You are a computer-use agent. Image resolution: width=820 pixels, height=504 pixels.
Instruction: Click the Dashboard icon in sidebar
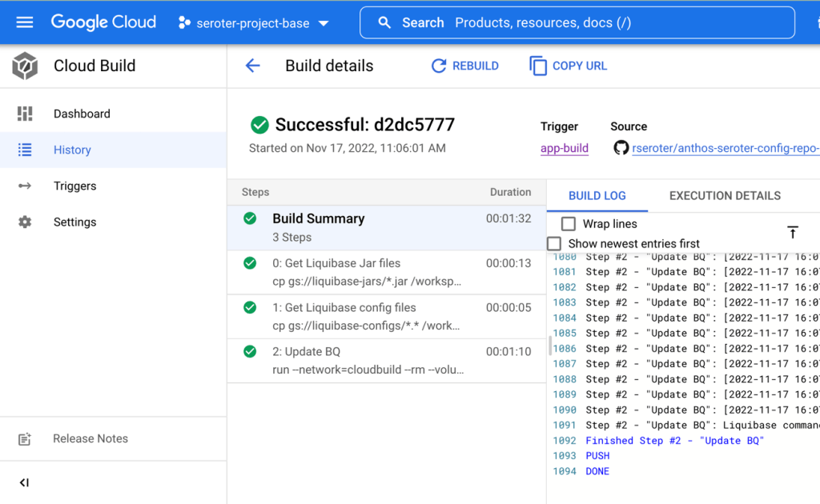(x=25, y=114)
